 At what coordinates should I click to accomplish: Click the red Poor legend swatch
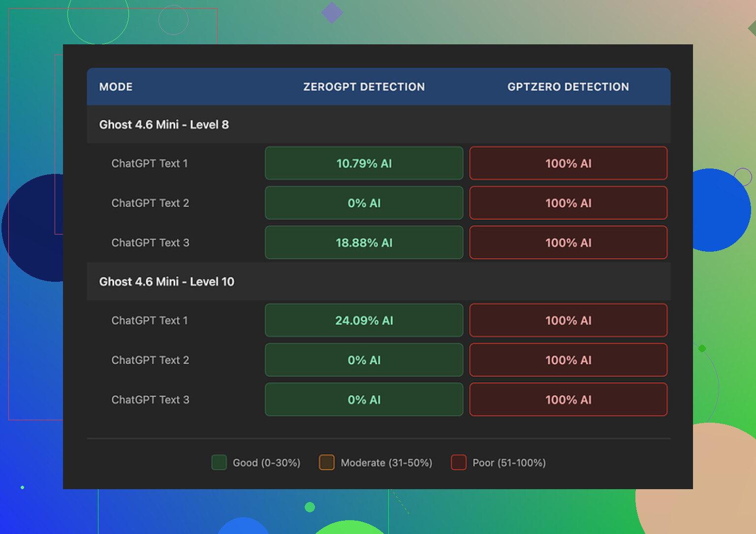coord(459,463)
